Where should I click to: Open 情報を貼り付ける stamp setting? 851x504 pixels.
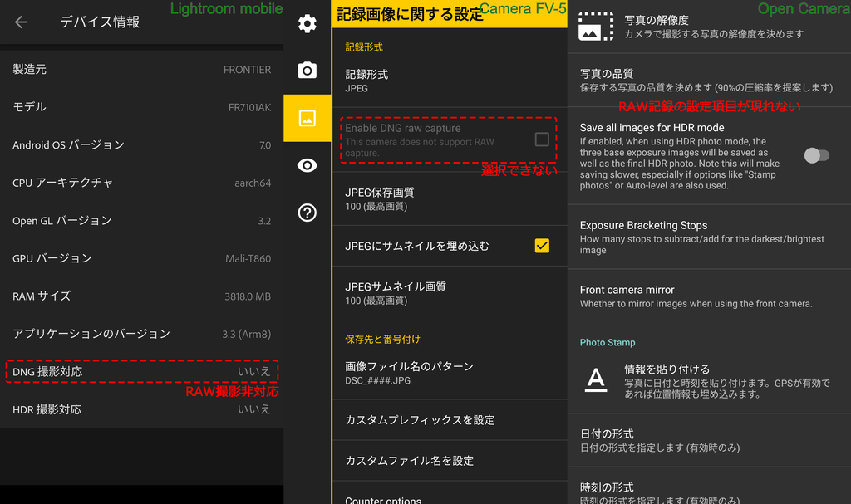(x=709, y=381)
